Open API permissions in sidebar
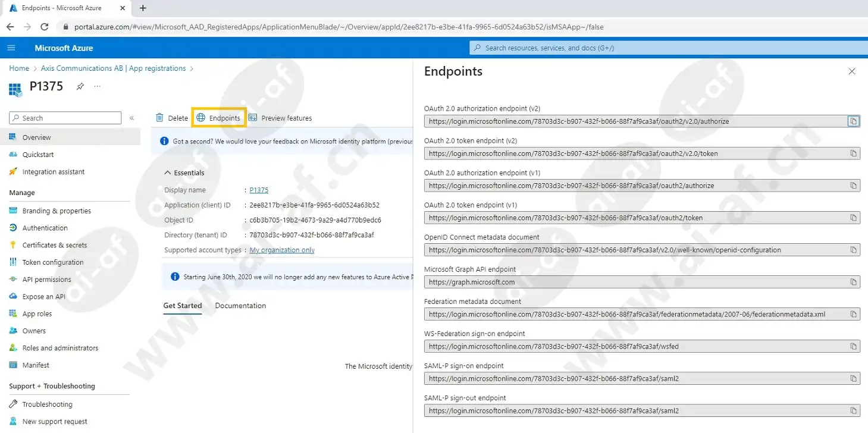This screenshot has height=433, width=868. (x=46, y=280)
